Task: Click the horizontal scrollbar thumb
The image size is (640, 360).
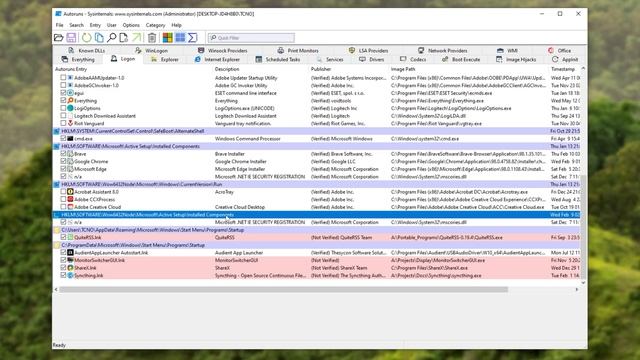Action: coord(284,289)
